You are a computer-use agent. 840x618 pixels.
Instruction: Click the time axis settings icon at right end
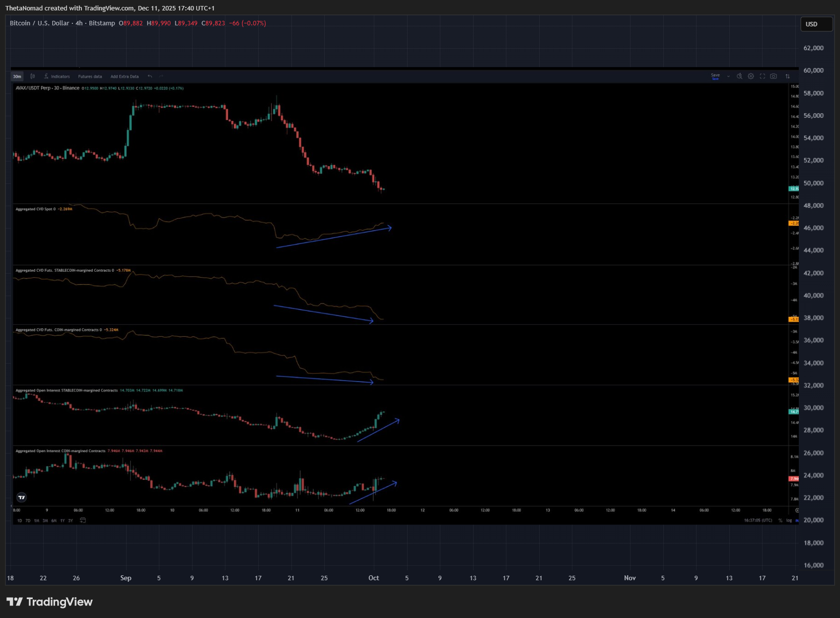[x=797, y=510]
